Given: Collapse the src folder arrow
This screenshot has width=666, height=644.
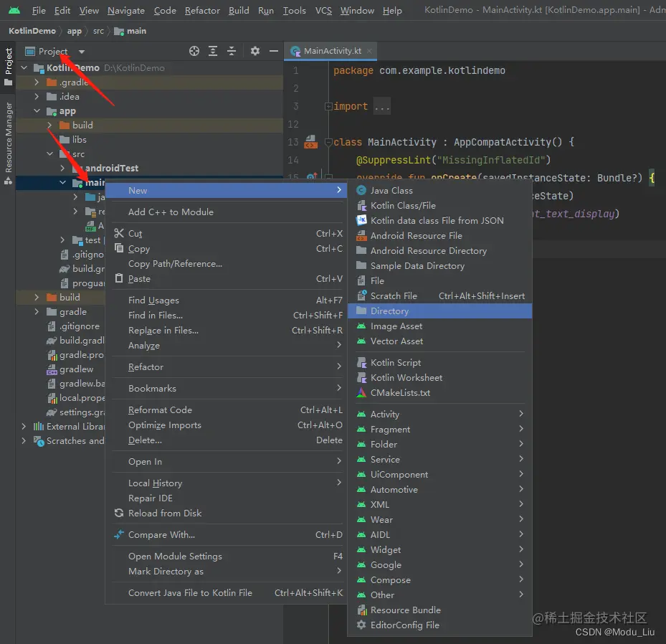Looking at the screenshot, I should pyautogui.click(x=49, y=154).
